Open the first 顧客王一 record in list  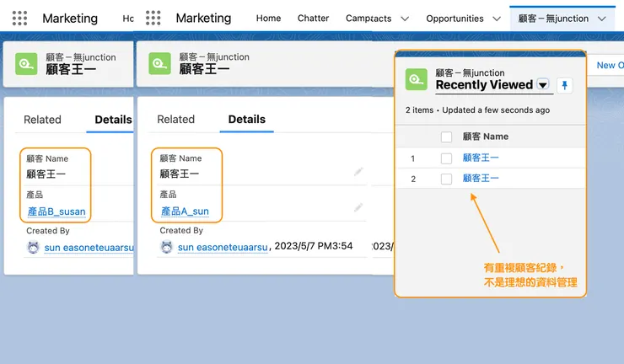481,158
